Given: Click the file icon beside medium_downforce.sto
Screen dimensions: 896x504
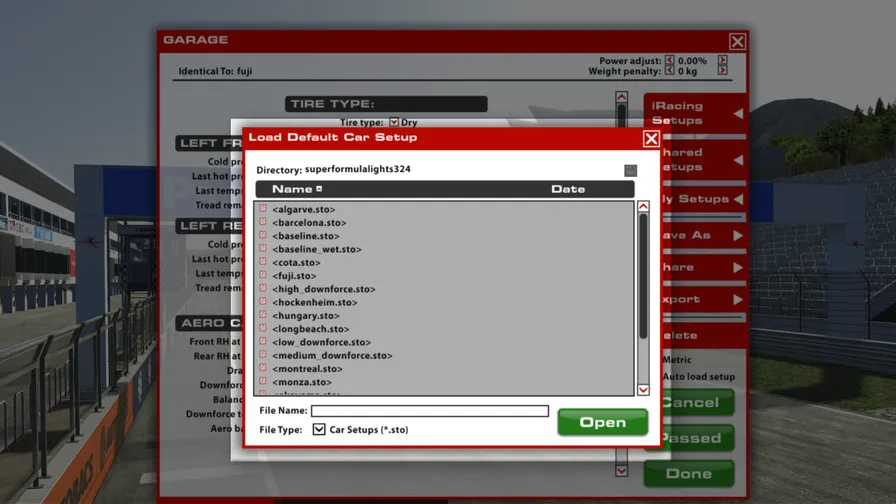Looking at the screenshot, I should pyautogui.click(x=263, y=354).
